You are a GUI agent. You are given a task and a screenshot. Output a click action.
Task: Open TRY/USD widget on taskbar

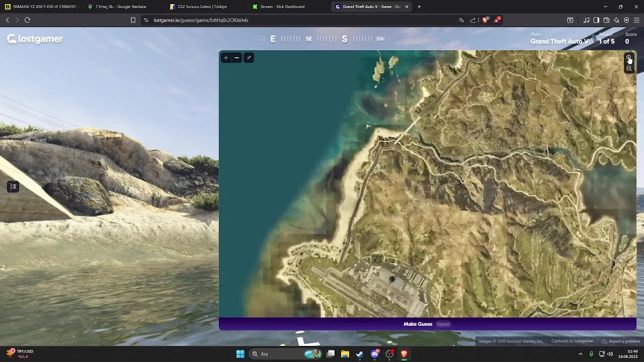coord(20,354)
